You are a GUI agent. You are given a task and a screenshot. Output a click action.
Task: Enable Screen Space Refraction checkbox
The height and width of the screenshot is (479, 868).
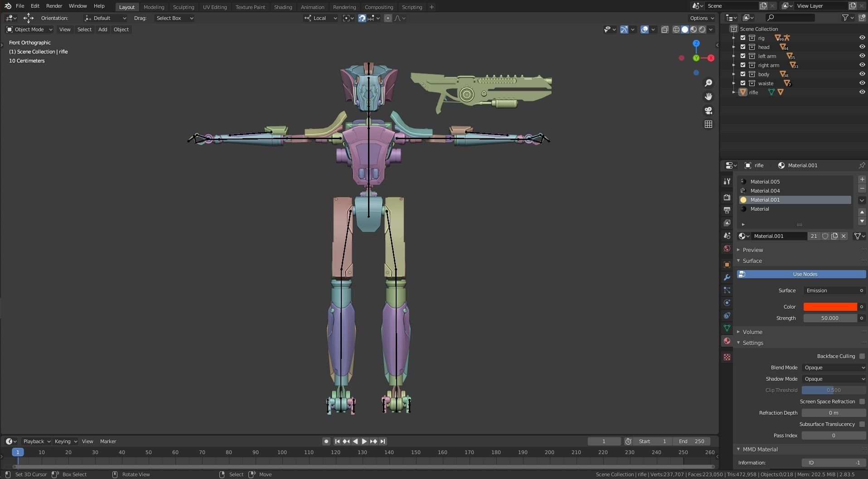click(x=862, y=402)
